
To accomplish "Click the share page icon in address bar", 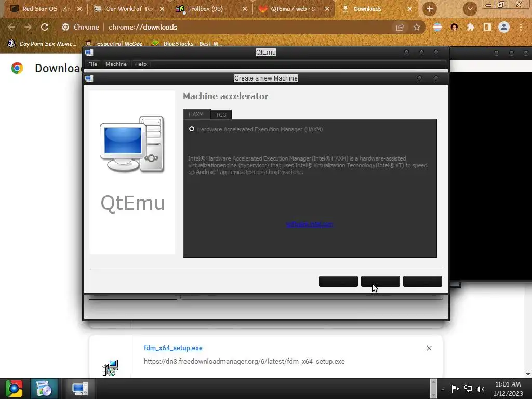I will (x=400, y=27).
